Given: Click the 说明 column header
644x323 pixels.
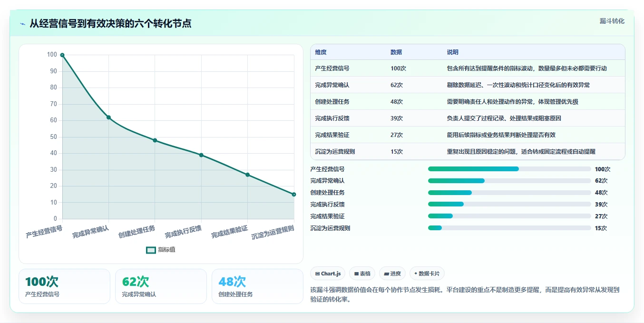Looking at the screenshot, I should click(x=453, y=52).
